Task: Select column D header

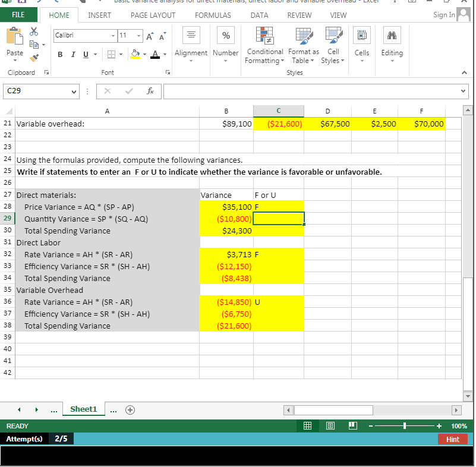Action: (x=328, y=111)
